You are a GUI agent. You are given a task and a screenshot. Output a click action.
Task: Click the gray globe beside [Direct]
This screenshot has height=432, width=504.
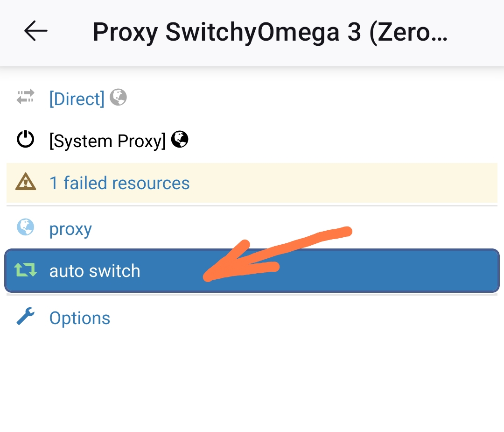coord(118,97)
